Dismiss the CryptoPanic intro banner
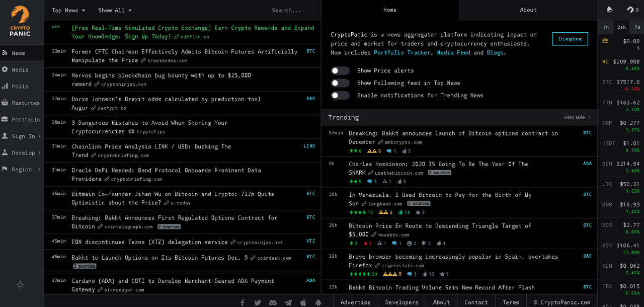 (x=570, y=39)
